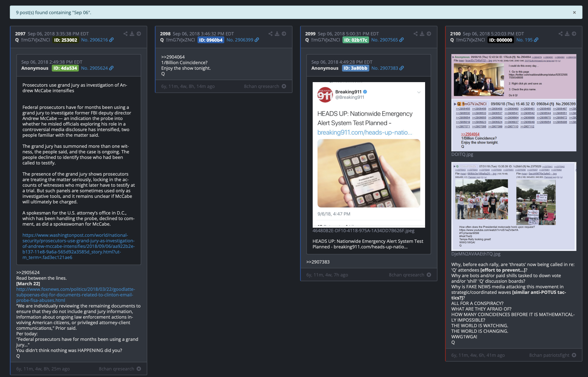The image size is (588, 377).
Task: Open the Fox News Goodlatte subpoena link
Action: [76, 295]
